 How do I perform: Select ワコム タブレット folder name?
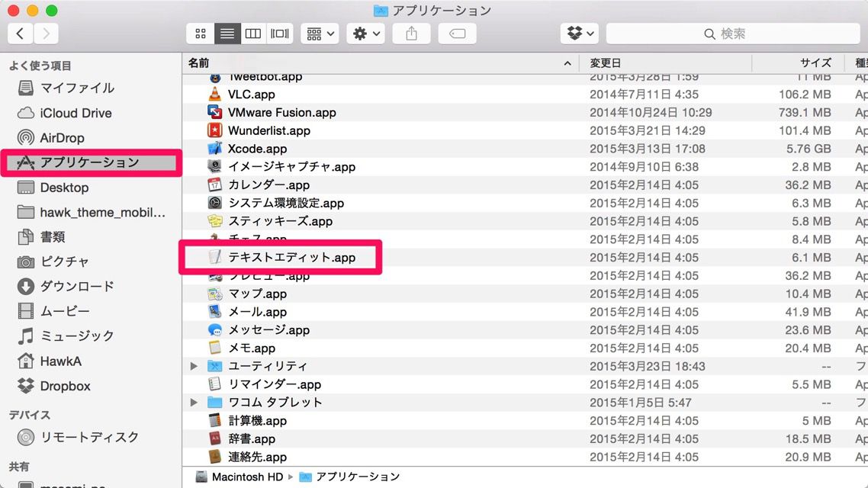point(275,403)
